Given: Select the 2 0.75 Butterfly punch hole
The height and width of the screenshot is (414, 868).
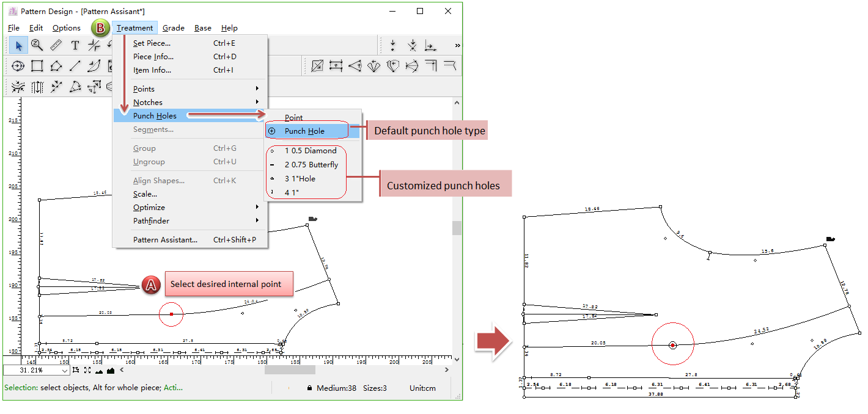Looking at the screenshot, I should tap(311, 165).
